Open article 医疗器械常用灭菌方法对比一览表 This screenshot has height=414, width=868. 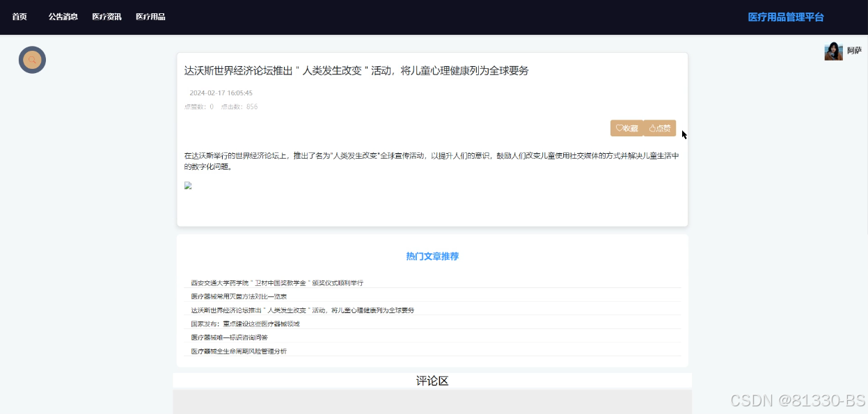click(239, 296)
